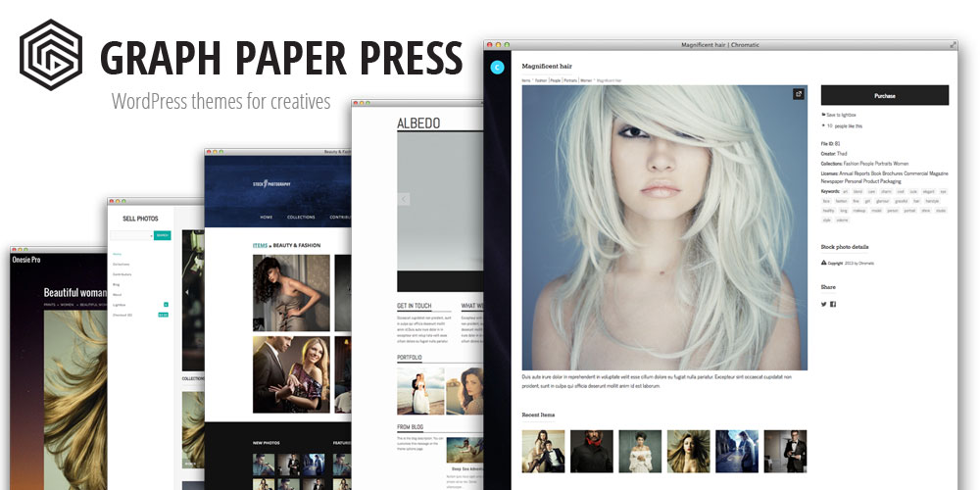
Task: Click the Women breadcrumb link
Action: coord(586,80)
